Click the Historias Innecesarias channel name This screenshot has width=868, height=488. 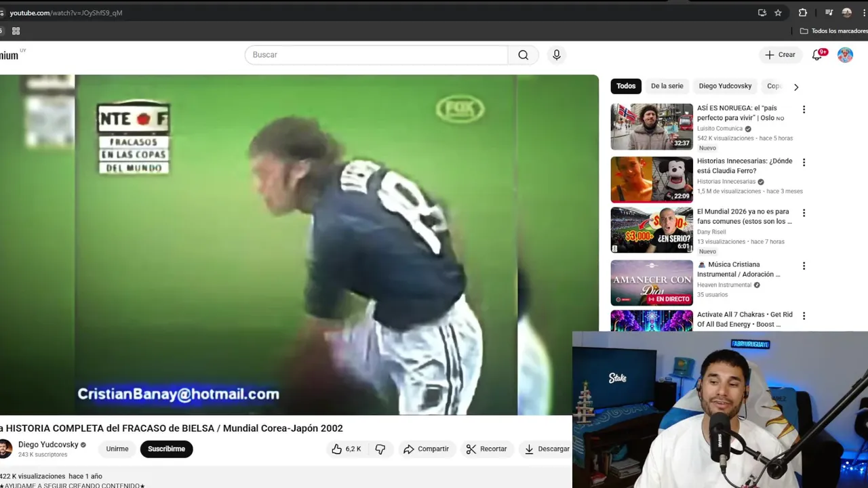tap(726, 182)
